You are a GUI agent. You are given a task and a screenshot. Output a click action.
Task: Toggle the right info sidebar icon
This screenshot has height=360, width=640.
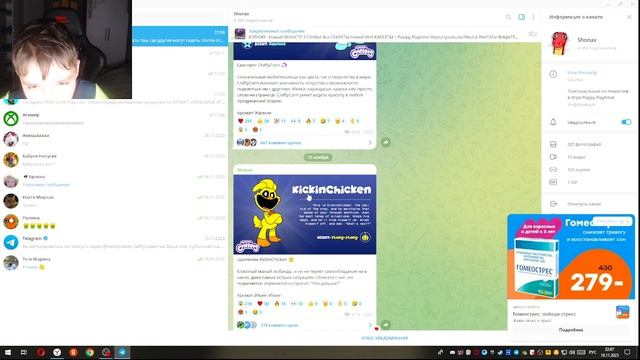[522, 17]
